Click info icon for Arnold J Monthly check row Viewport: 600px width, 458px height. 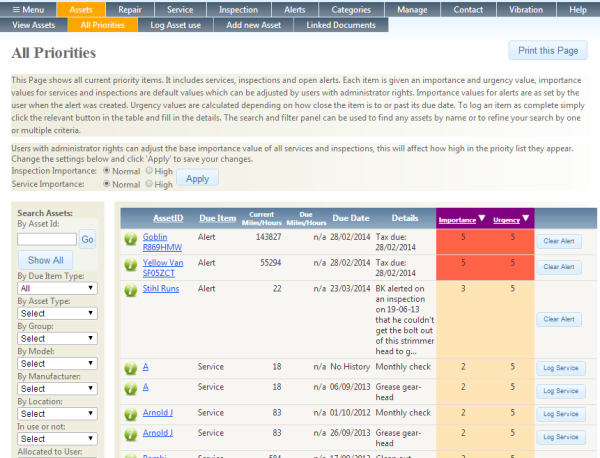click(x=130, y=414)
